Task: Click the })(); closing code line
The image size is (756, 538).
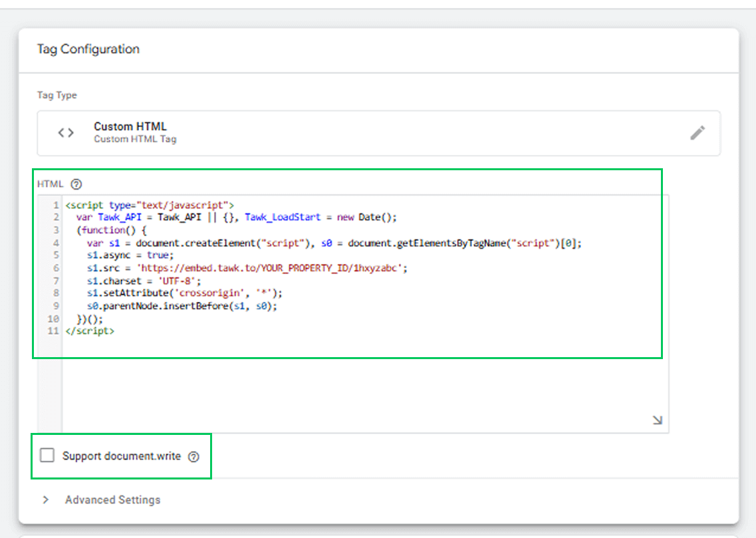Action: (x=90, y=319)
